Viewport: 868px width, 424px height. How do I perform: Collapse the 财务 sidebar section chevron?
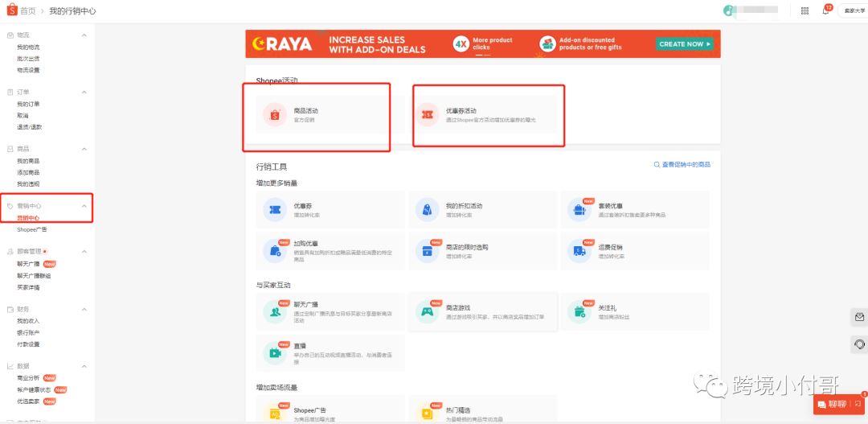click(x=84, y=309)
